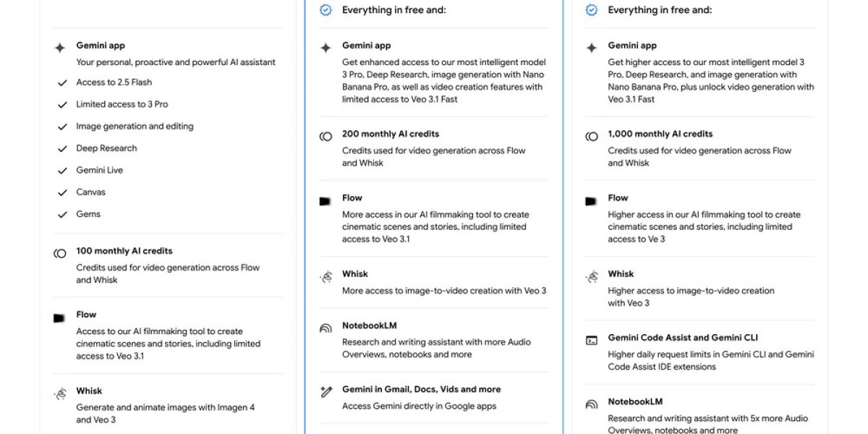Click the blue check badge in the right column
Screen dimensions: 868x434
coord(592,10)
